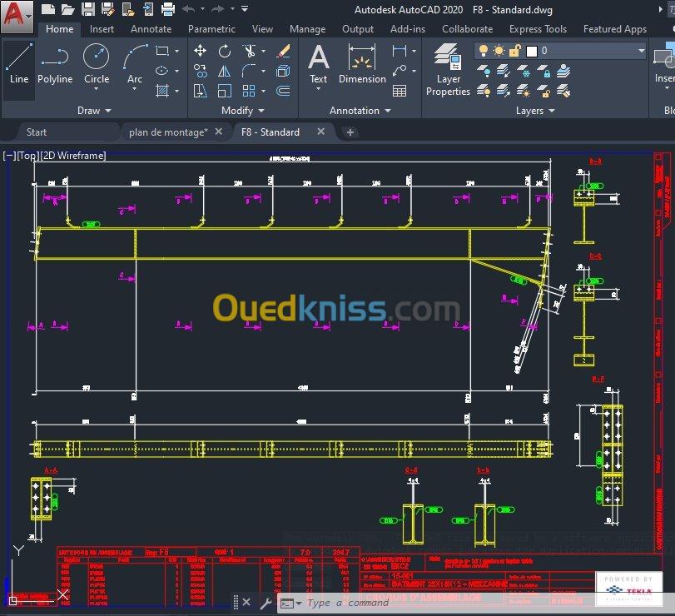The height and width of the screenshot is (616, 675).
Task: Go to the Express Tools tab
Action: (538, 29)
